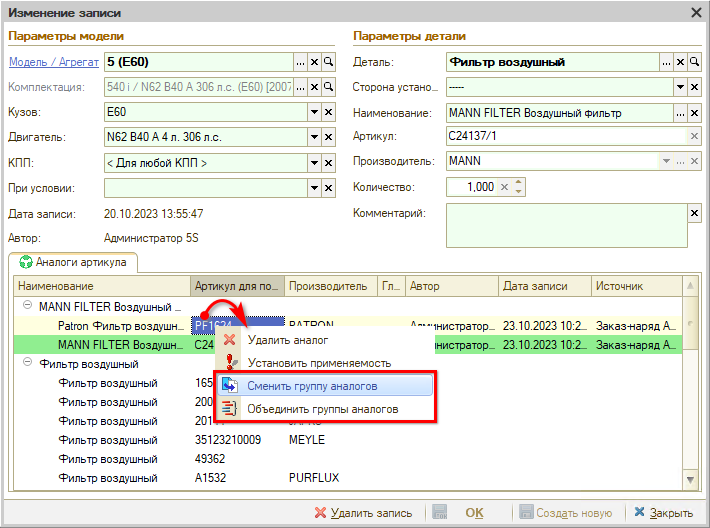Open Наименование selection ellipsis button
The width and height of the screenshot is (710, 528).
680,113
